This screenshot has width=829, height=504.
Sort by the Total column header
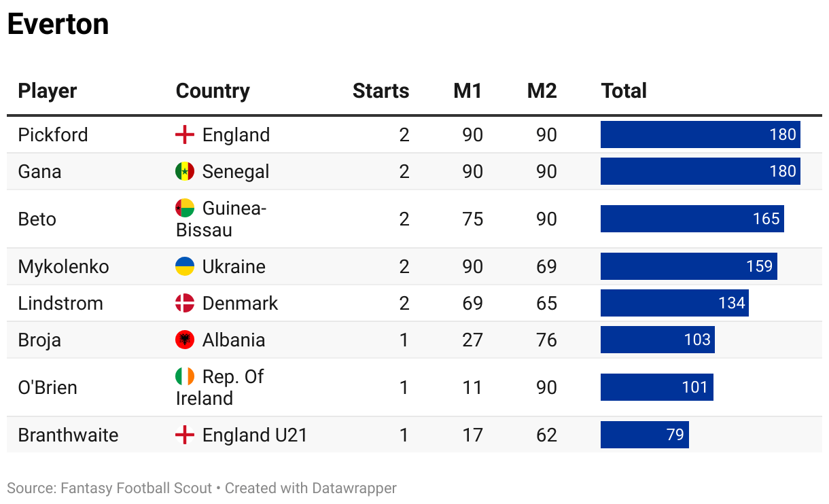coord(624,91)
